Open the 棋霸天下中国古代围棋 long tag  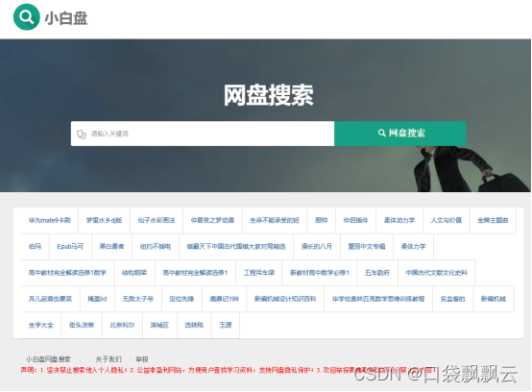point(236,246)
